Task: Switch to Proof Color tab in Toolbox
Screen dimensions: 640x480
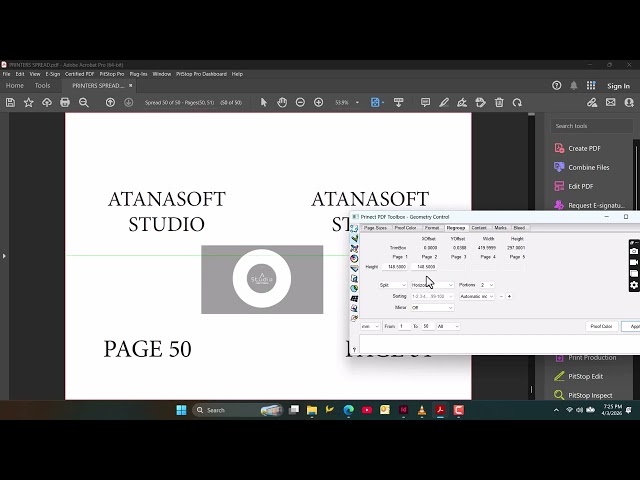Action: 405,228
